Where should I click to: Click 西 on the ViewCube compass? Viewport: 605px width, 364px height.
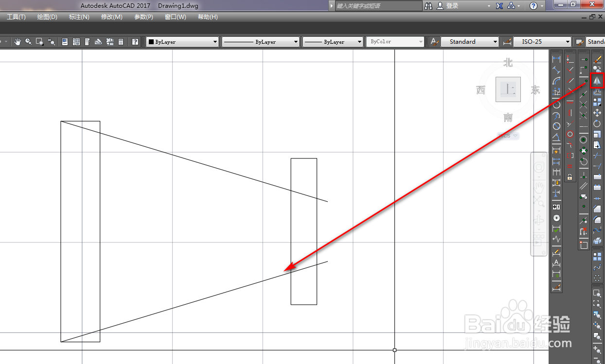tap(481, 90)
